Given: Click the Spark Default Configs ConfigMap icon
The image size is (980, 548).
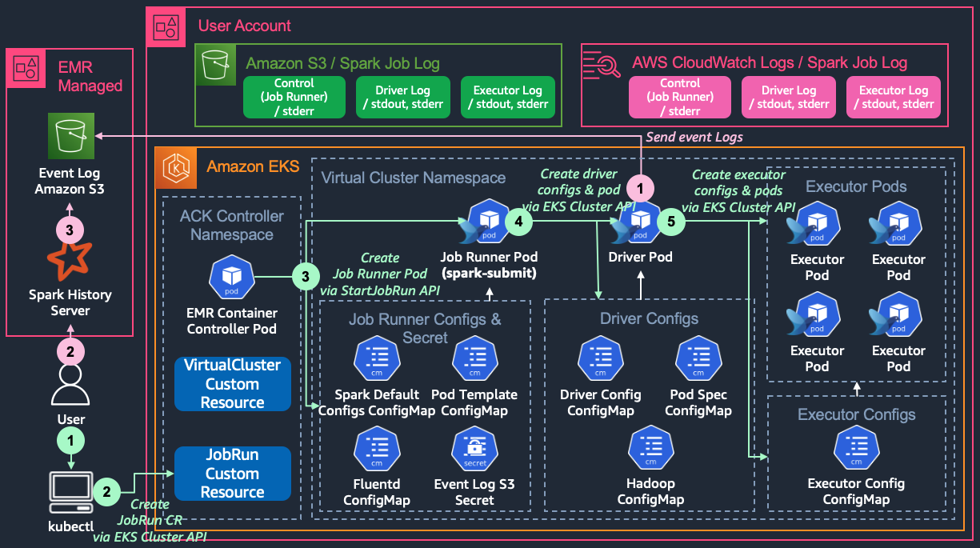Looking at the screenshot, I should click(377, 360).
